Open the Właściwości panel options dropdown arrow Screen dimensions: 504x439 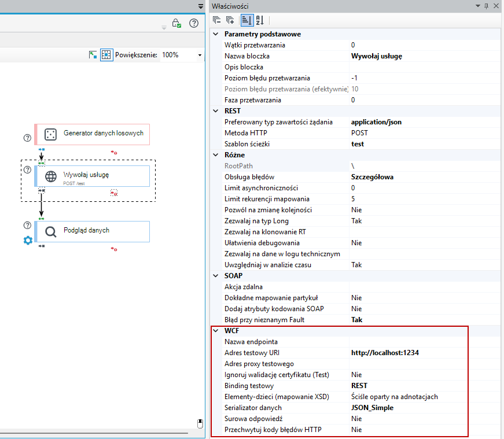coord(478,6)
